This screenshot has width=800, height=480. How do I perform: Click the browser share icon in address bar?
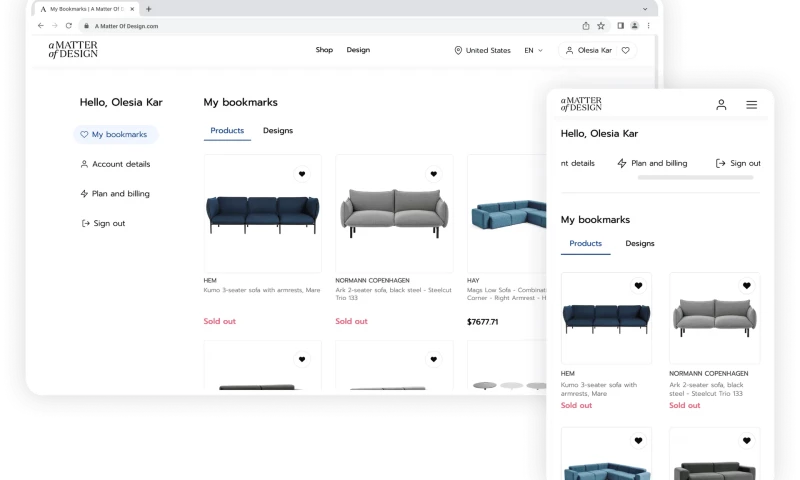(585, 26)
